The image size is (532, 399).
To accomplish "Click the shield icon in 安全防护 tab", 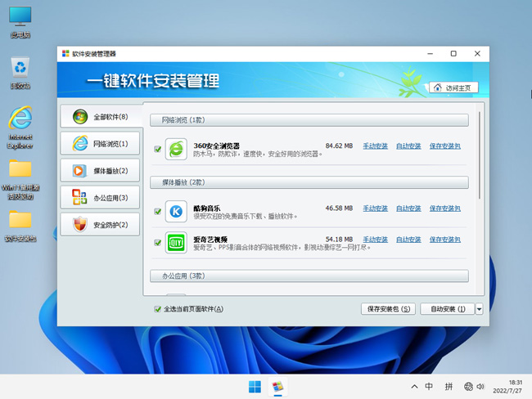I will [80, 224].
